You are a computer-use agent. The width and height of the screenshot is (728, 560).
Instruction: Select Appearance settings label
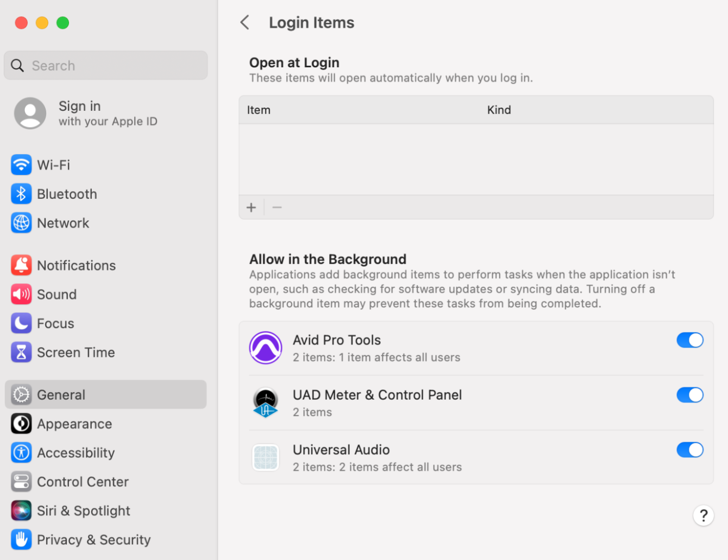click(x=74, y=424)
